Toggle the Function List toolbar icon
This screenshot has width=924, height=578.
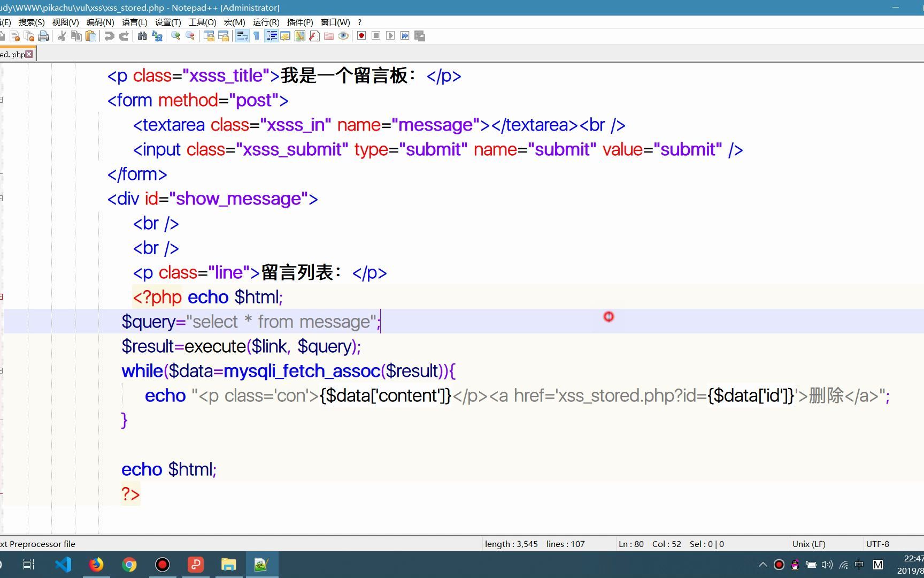point(314,36)
